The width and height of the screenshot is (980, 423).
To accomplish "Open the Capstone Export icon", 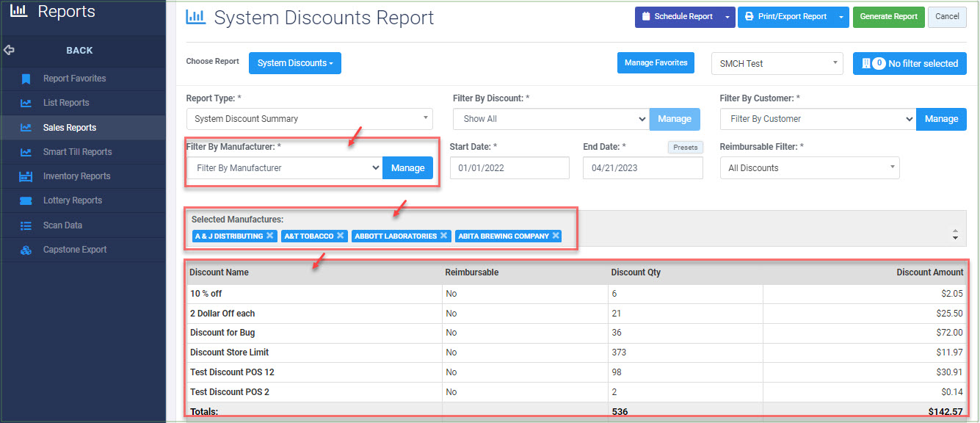I will 26,250.
